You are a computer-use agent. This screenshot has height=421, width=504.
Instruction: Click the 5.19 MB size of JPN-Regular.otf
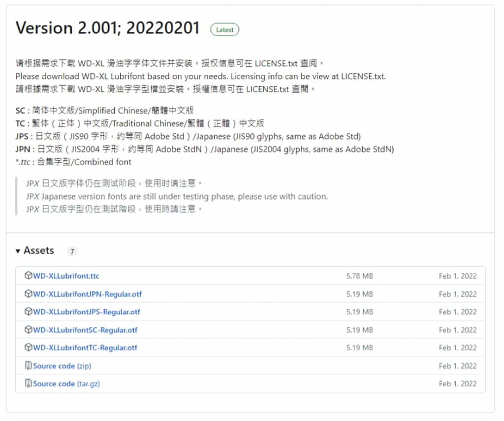(x=360, y=294)
